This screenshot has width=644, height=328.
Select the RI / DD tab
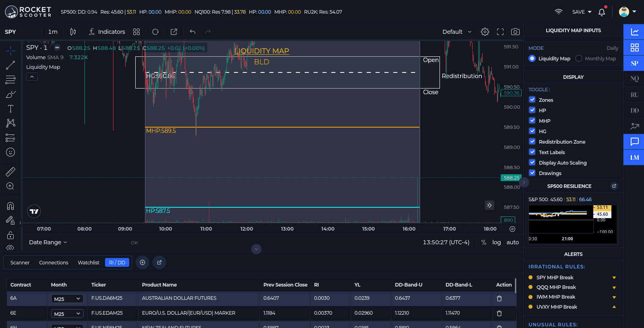coord(117,262)
